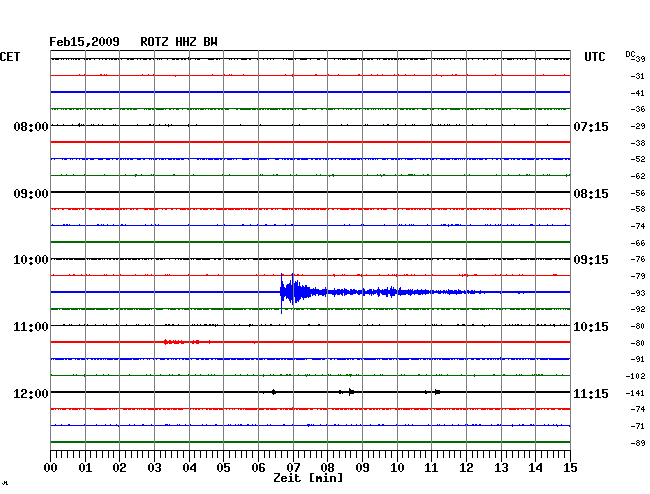Click the 01 minute axis tick label

pos(85,468)
